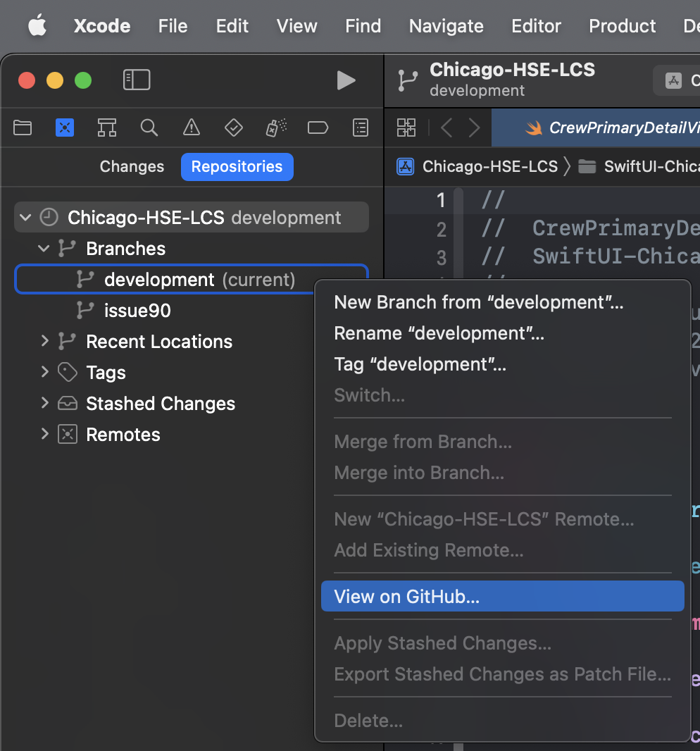Select New Branch from "development" menu item
This screenshot has width=700, height=751.
coord(479,302)
